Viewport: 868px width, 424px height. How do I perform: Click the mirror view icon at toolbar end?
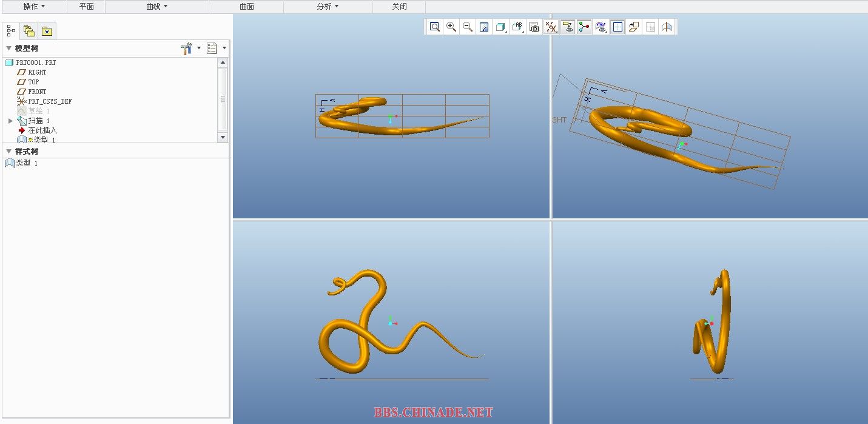tap(667, 27)
